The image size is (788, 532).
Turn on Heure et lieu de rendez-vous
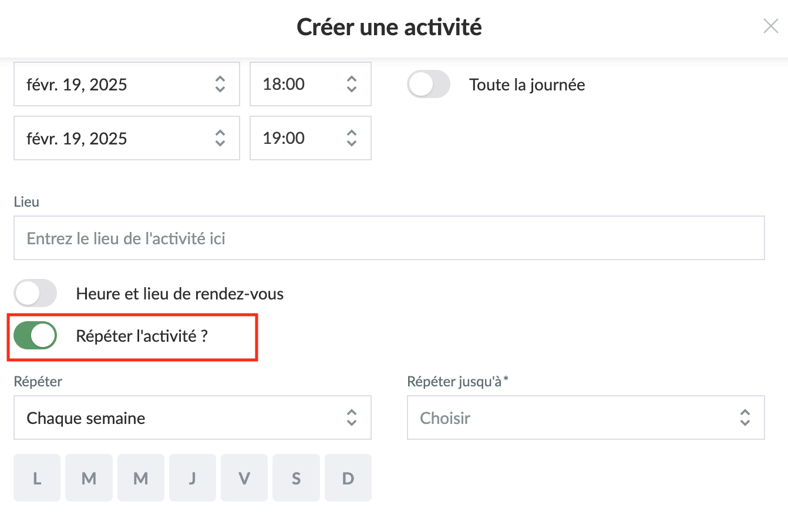click(35, 294)
